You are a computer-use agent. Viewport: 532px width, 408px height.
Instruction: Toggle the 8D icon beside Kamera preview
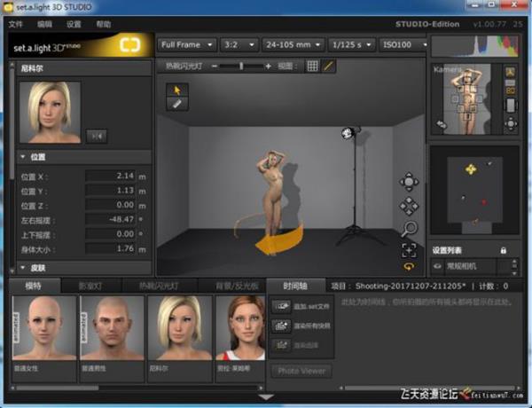[511, 91]
